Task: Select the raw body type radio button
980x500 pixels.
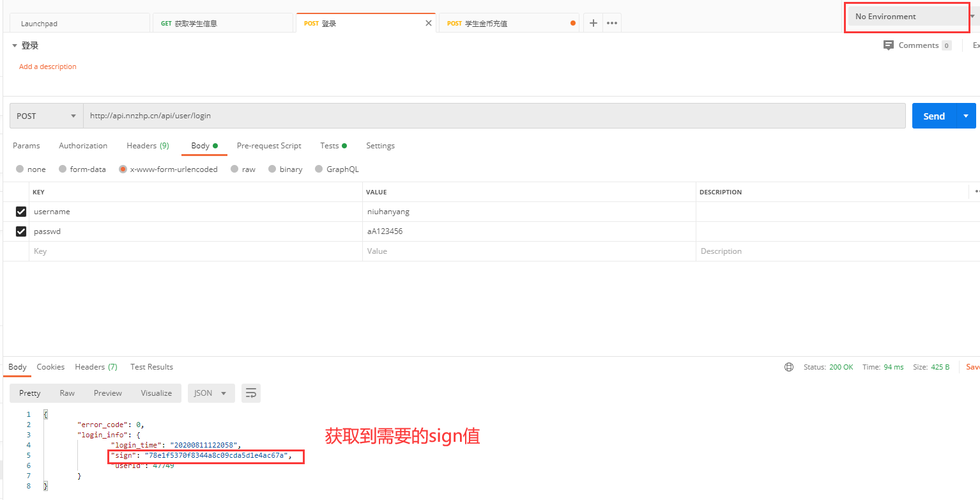Action: (x=234, y=169)
